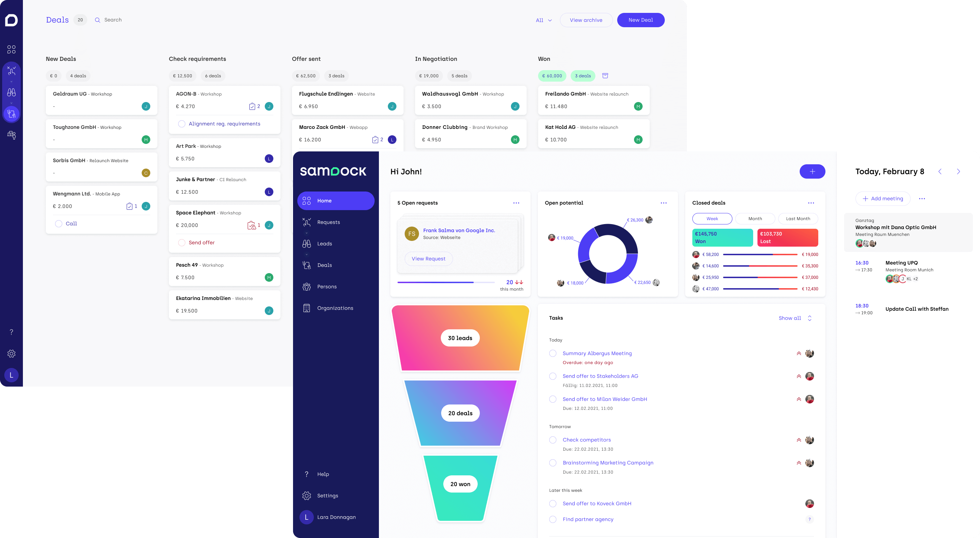Toggle checkbox for Send offer task
The width and height of the screenshot is (980, 538).
click(x=181, y=242)
